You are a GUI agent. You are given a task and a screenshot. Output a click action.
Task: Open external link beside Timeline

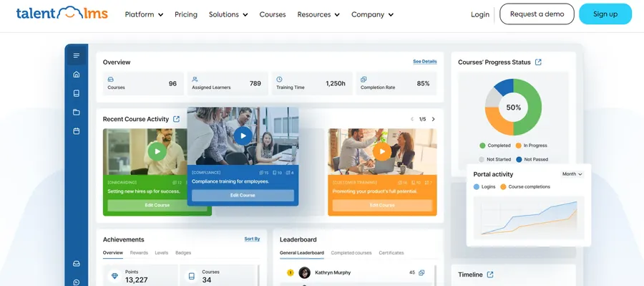tap(490, 275)
